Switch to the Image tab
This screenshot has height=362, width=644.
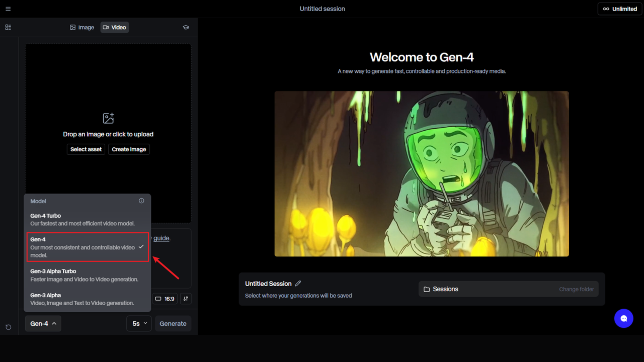coord(82,27)
